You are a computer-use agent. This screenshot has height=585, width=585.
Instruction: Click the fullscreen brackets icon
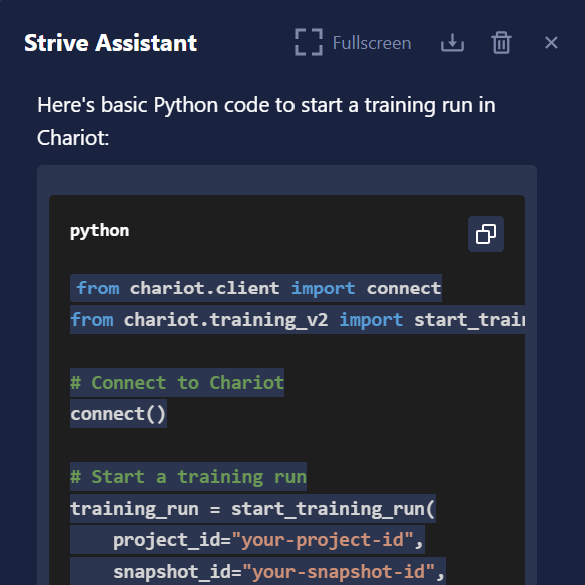coord(309,43)
